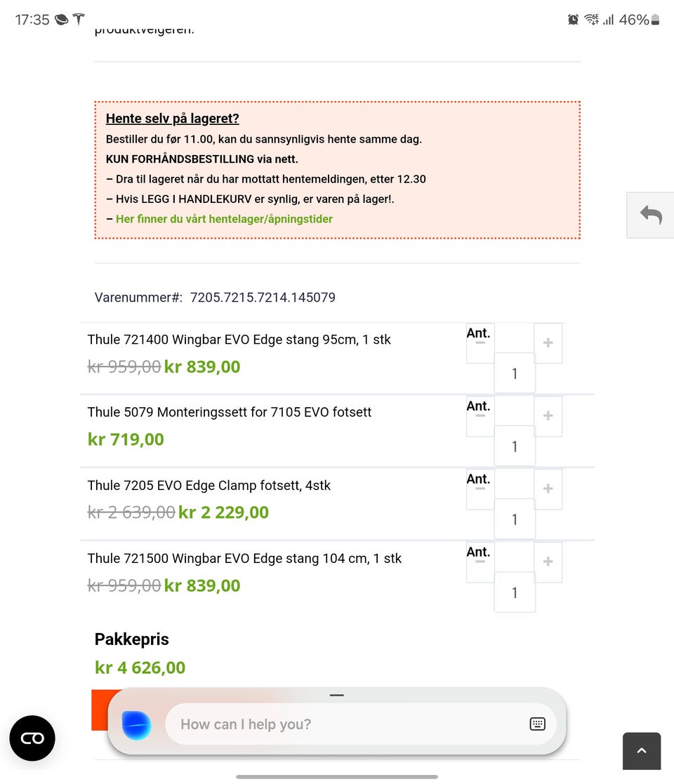Click quantity field for Wingbar 104 cm
This screenshot has height=784, width=674.
click(x=515, y=592)
